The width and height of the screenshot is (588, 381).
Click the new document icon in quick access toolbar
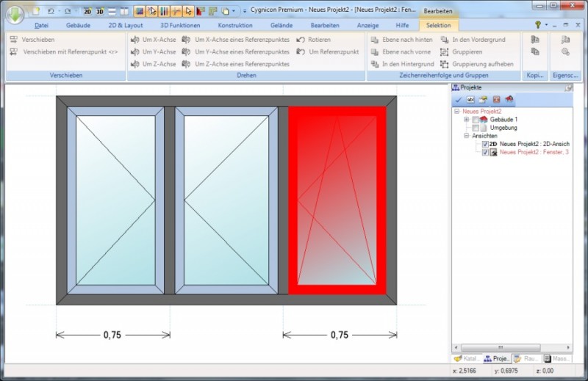[x=35, y=12]
